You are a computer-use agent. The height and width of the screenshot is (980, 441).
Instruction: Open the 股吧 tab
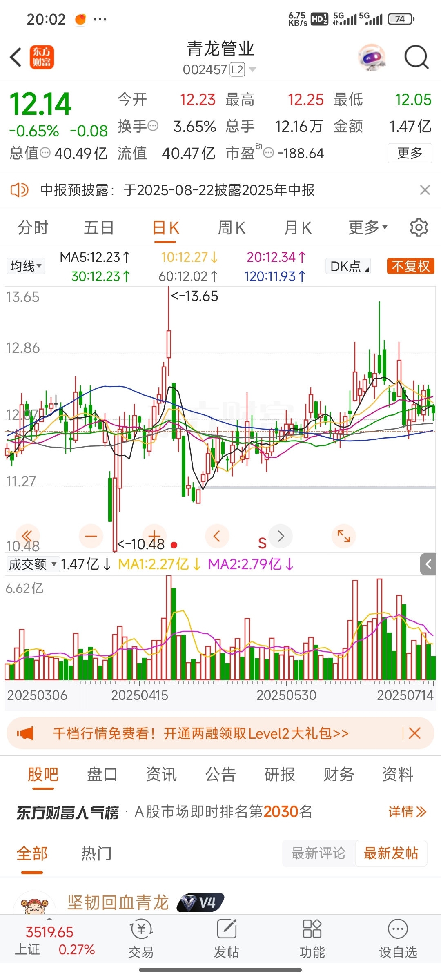tap(43, 774)
